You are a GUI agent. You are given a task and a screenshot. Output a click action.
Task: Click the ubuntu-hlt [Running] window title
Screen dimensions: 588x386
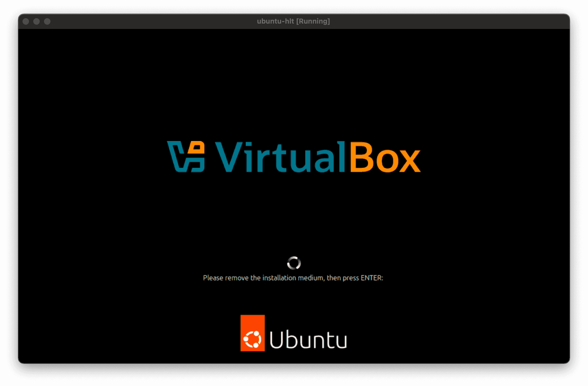point(293,21)
